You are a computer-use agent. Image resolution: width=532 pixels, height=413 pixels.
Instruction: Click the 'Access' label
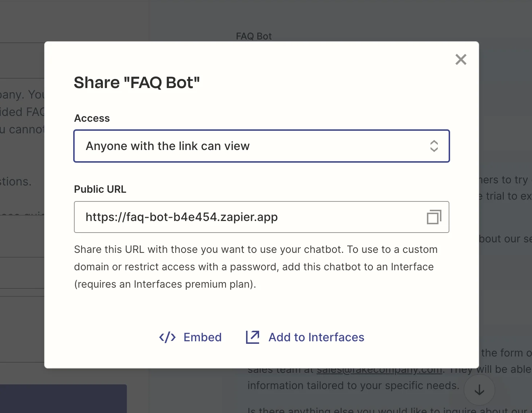click(92, 118)
